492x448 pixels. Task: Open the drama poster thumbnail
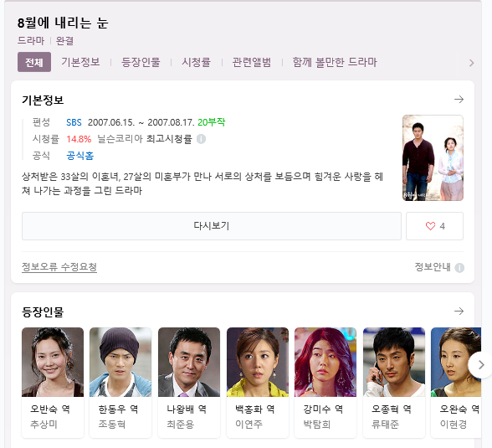433,158
